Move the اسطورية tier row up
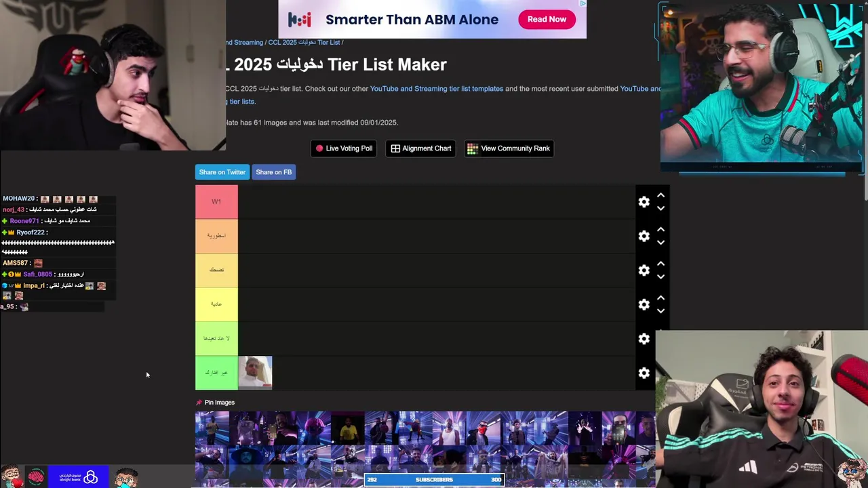 [660, 229]
